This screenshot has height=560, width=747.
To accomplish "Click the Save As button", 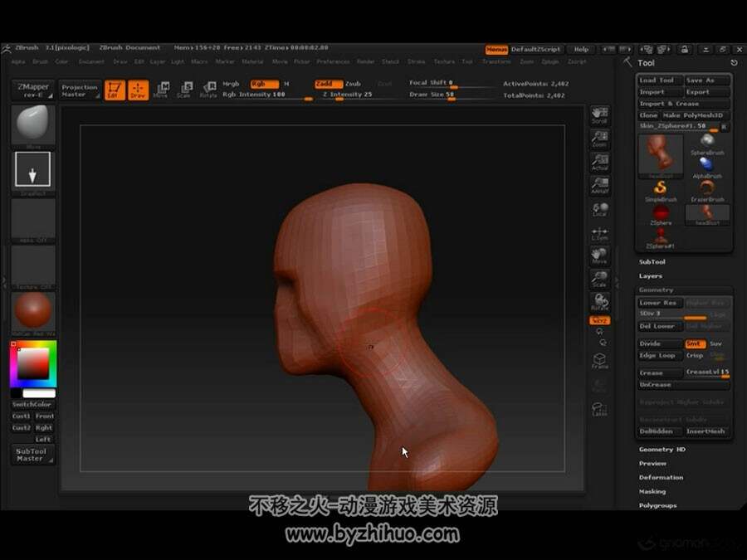I will pyautogui.click(x=707, y=80).
